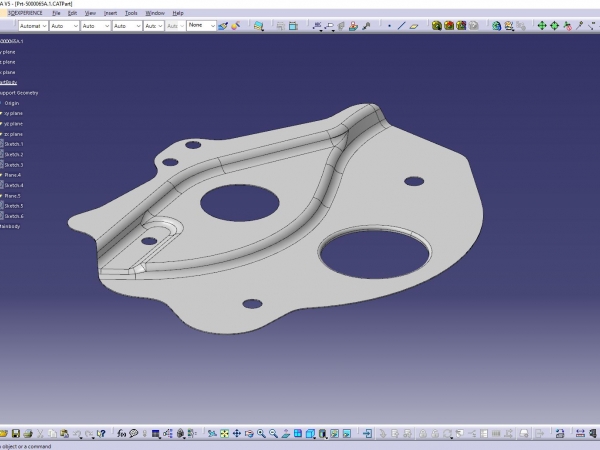Click the Painter paintbrush icon
Image resolution: width=600 pixels, height=450 pixels.
pyautogui.click(x=223, y=26)
